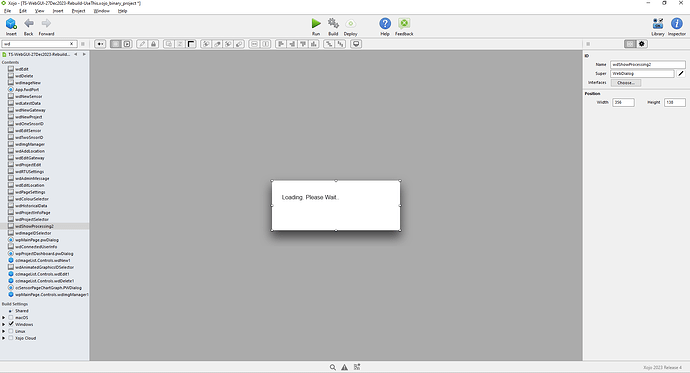The width and height of the screenshot is (690, 373).
Task: Open the Edit menu
Action: tap(23, 11)
